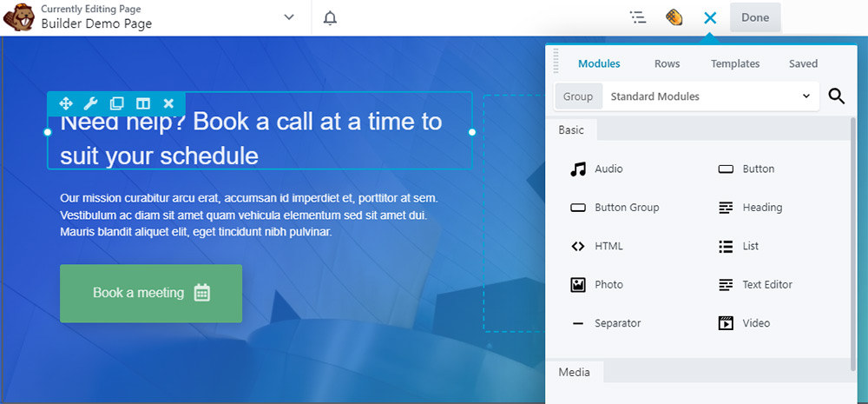This screenshot has width=868, height=404.
Task: Close the content panel with blue X
Action: 710,17
